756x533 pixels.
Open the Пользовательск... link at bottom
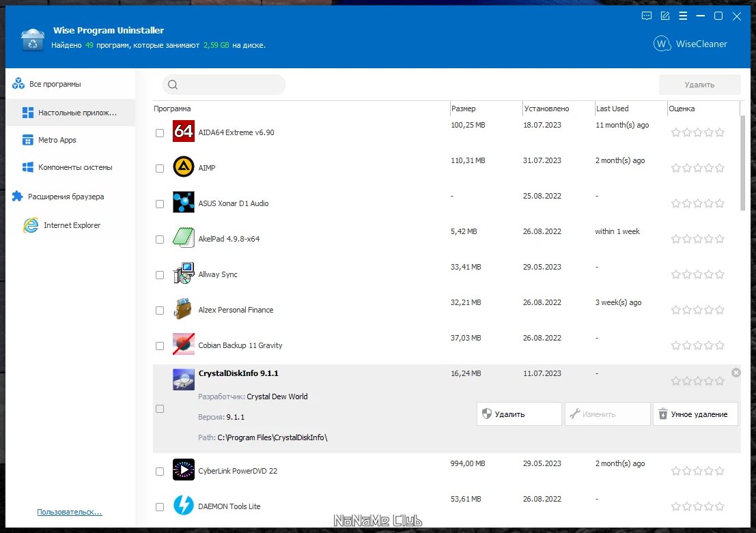pos(70,512)
